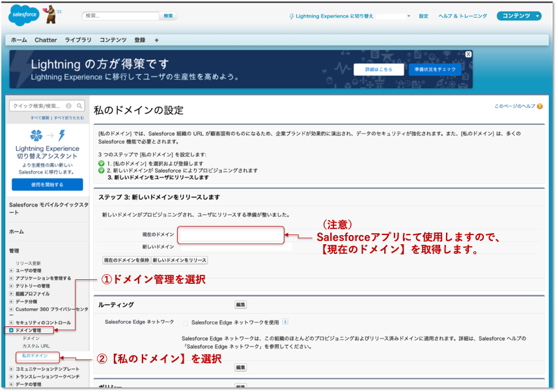The image size is (558, 392).
Task: Click 使用を開始する button
Action: coord(48,184)
